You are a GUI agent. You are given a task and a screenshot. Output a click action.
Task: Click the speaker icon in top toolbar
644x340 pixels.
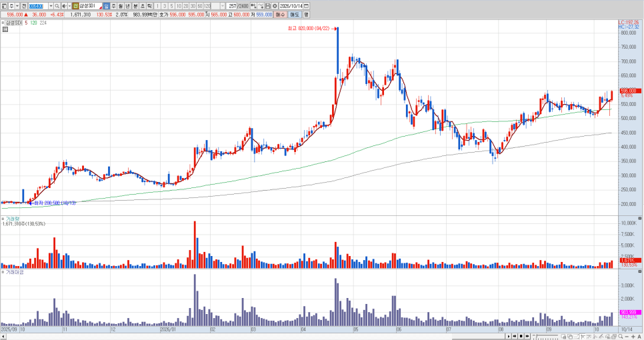64,6
